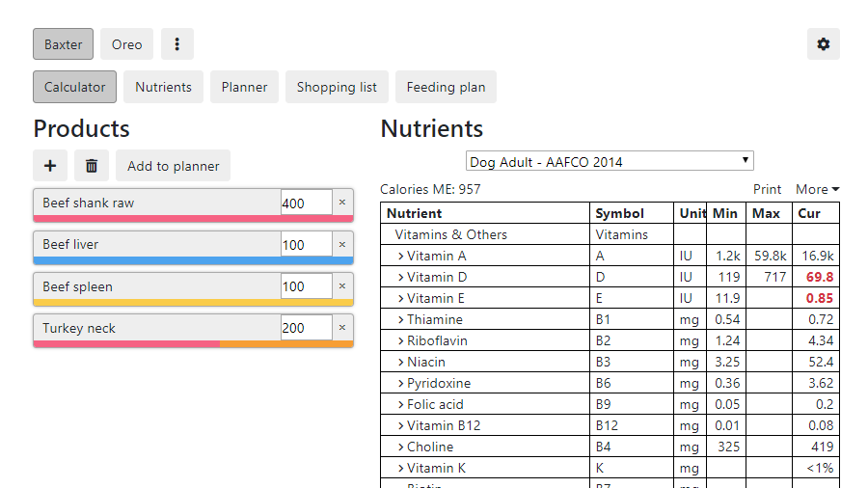Remove Beef liver with its x icon

(342, 244)
